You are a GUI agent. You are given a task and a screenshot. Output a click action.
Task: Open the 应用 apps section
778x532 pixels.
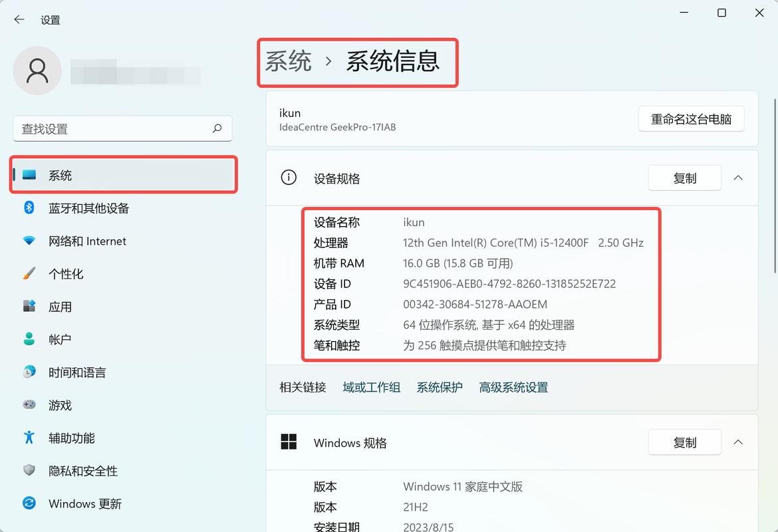(60, 306)
